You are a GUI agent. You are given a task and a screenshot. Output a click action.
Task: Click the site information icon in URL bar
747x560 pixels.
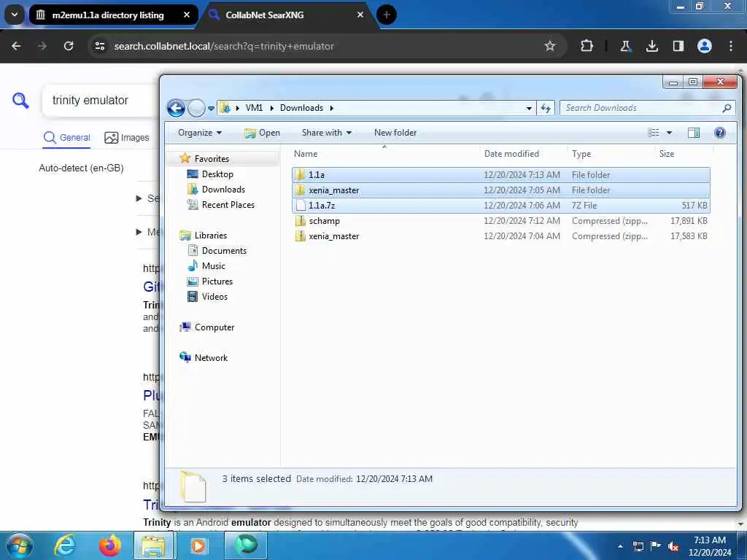point(99,46)
